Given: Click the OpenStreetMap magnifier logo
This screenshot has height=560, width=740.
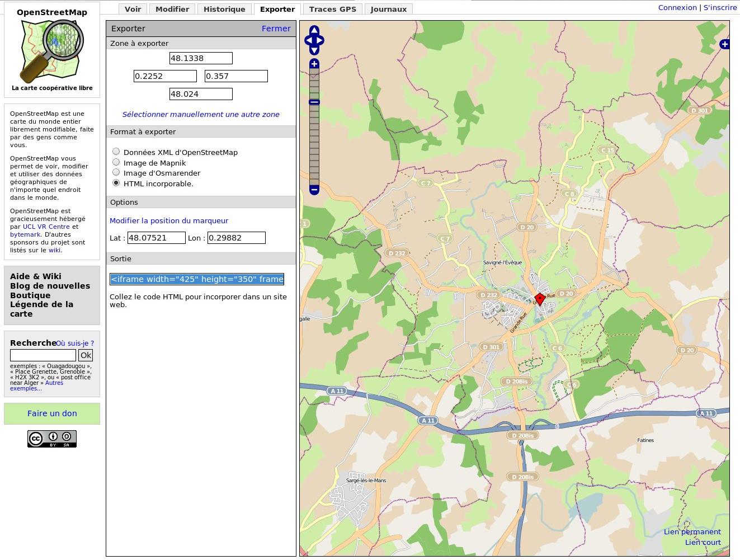Looking at the screenshot, I should pos(52,51).
